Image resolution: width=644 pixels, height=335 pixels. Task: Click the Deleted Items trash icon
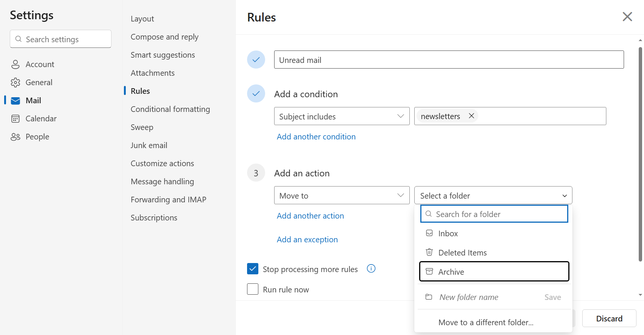[429, 252]
